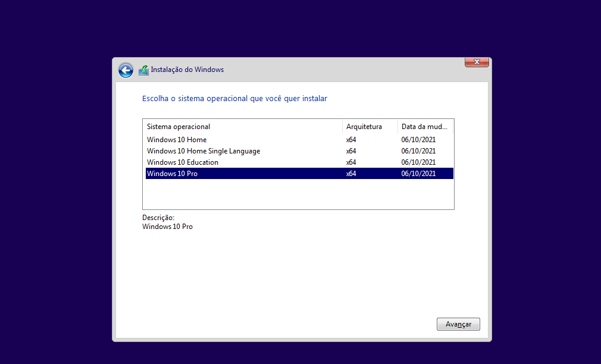Image resolution: width=601 pixels, height=364 pixels.
Task: Click 06/10/2021 in the Windows 10 Home row
Action: tap(418, 139)
